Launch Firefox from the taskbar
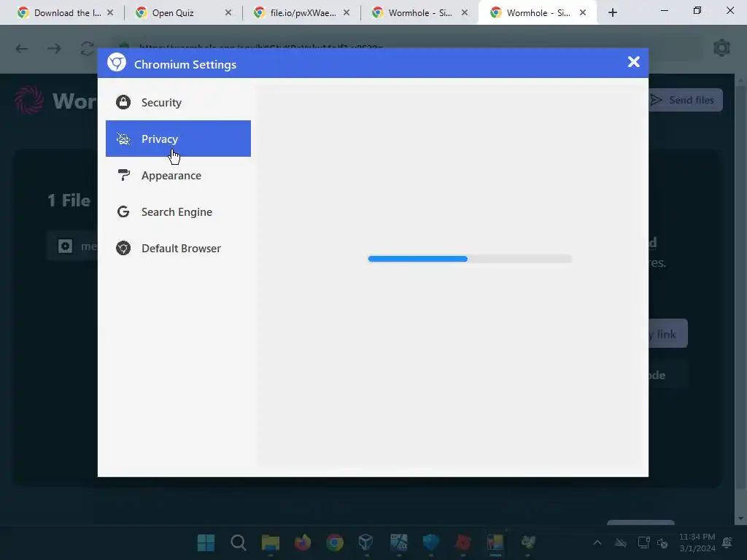The height and width of the screenshot is (560, 747). [x=303, y=542]
